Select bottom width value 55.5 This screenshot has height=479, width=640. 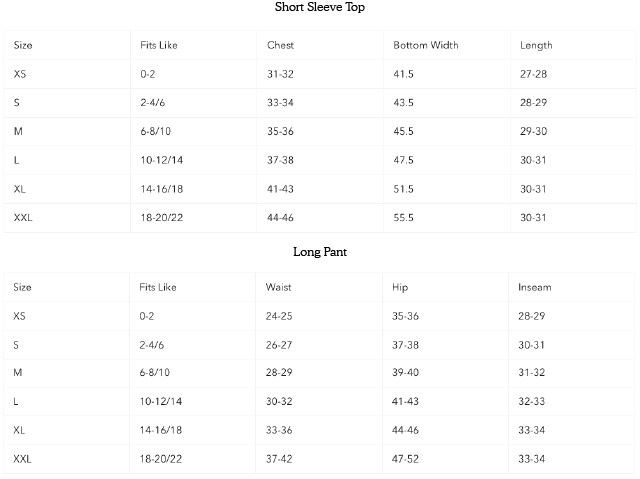coord(403,218)
